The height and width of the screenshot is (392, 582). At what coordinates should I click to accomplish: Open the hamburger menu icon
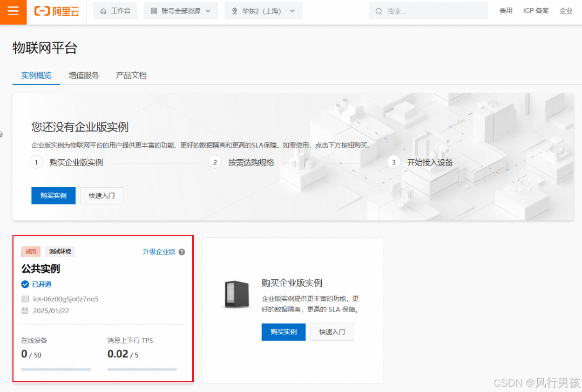pyautogui.click(x=13, y=11)
